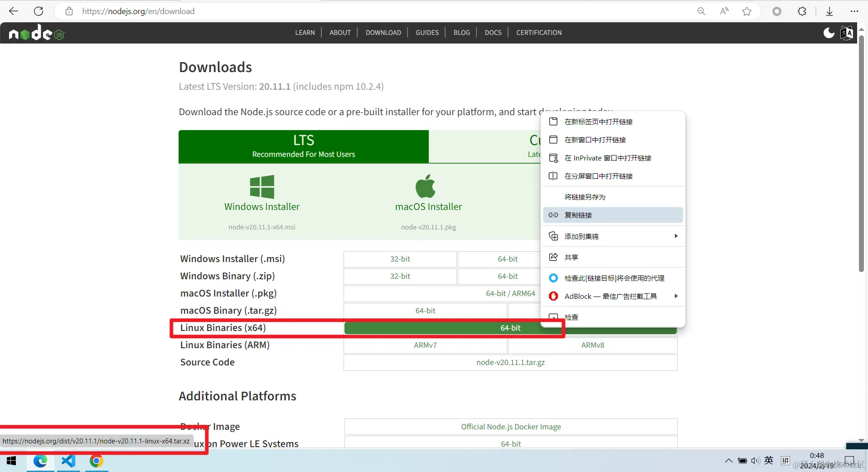Open Google Chrome from taskbar
Image resolution: width=868 pixels, height=472 pixels.
(x=96, y=461)
